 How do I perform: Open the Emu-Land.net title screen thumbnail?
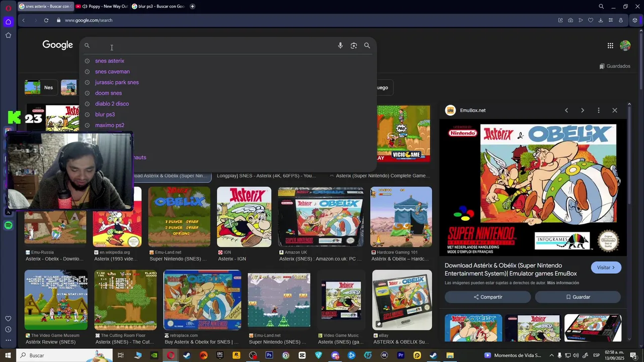click(x=179, y=217)
